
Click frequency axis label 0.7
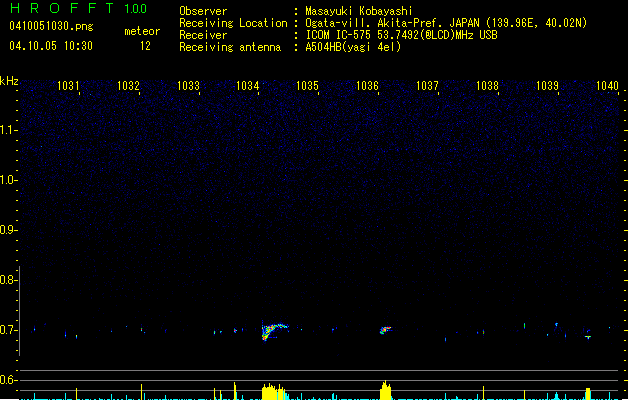[x=8, y=330]
